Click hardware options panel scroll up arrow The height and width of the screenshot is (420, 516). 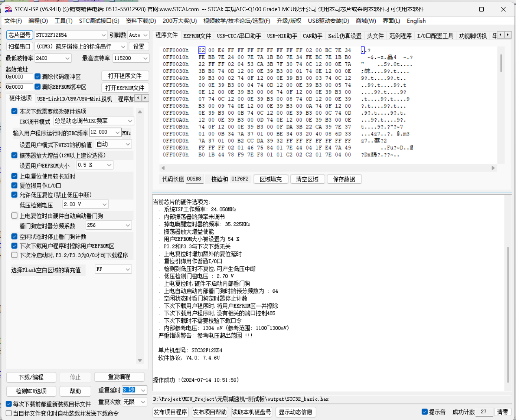[x=140, y=112]
